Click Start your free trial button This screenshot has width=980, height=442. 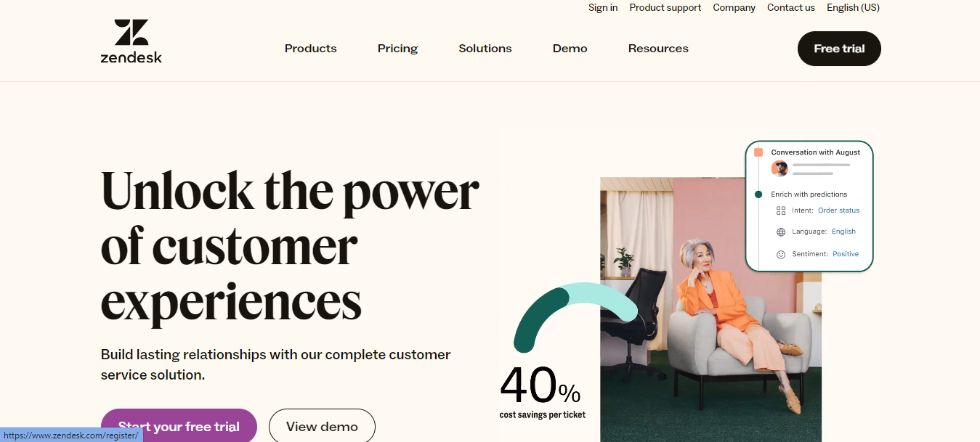click(x=179, y=426)
